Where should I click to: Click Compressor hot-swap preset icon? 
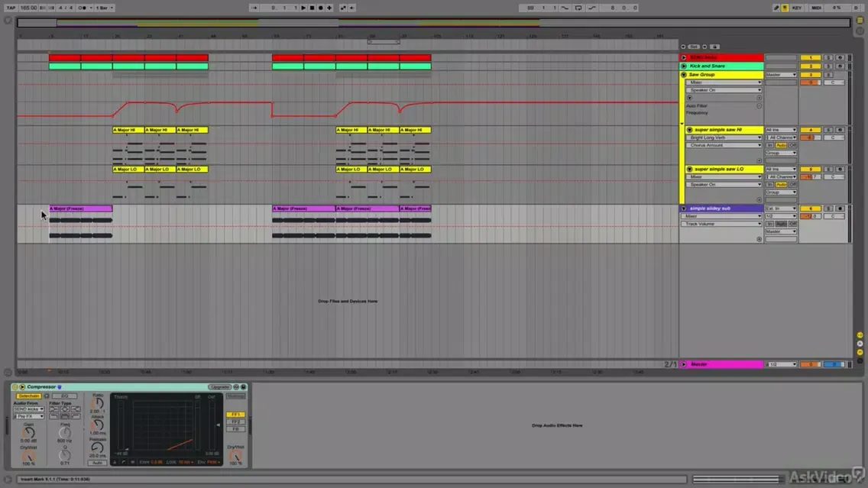pyautogui.click(x=236, y=386)
